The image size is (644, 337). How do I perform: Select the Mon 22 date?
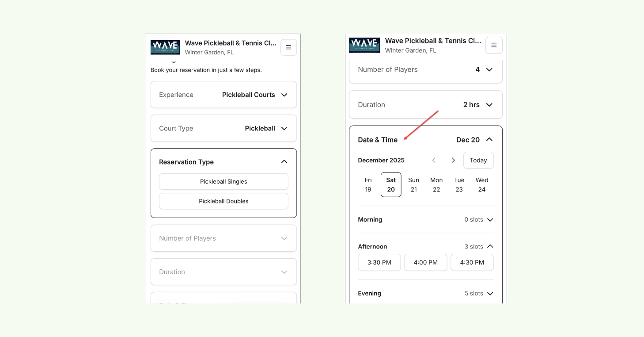[436, 184]
